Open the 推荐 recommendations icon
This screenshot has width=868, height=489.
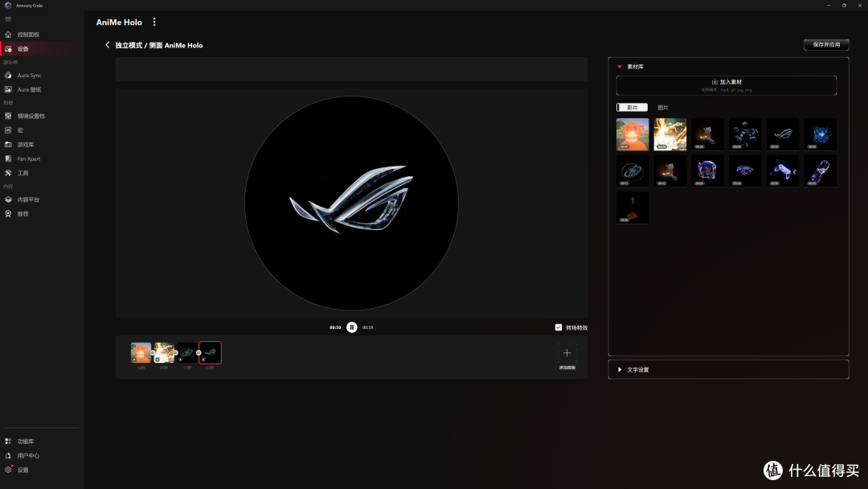8,214
